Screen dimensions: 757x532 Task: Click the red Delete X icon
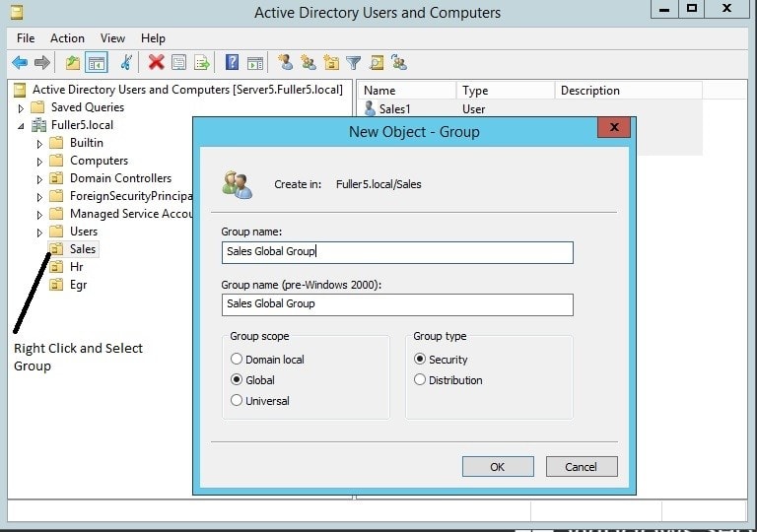click(x=157, y=62)
